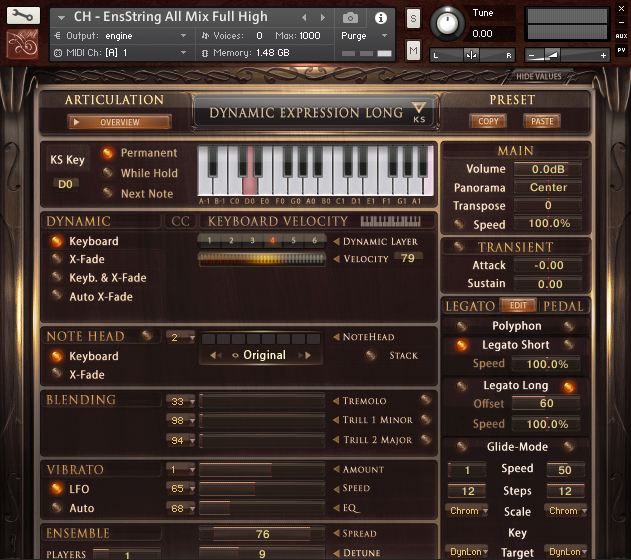Click the D0 key on the keyswitch keyboard
Screen dimensions: 631x560
(x=250, y=185)
